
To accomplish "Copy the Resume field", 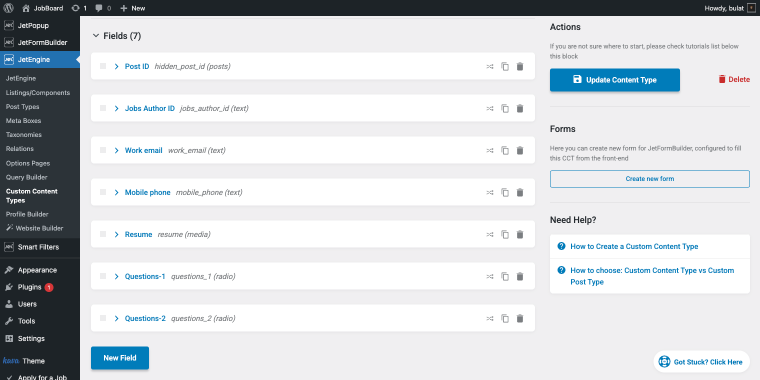I will 505,235.
